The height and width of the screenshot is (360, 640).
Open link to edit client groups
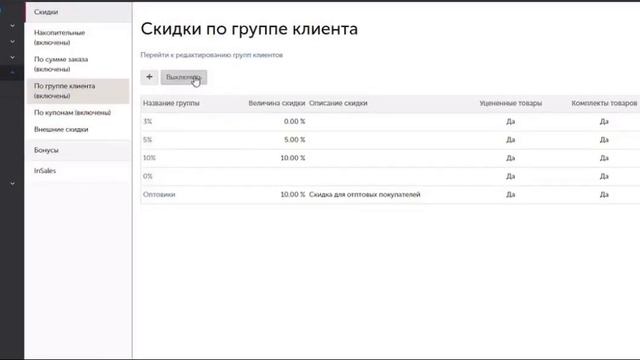211,55
